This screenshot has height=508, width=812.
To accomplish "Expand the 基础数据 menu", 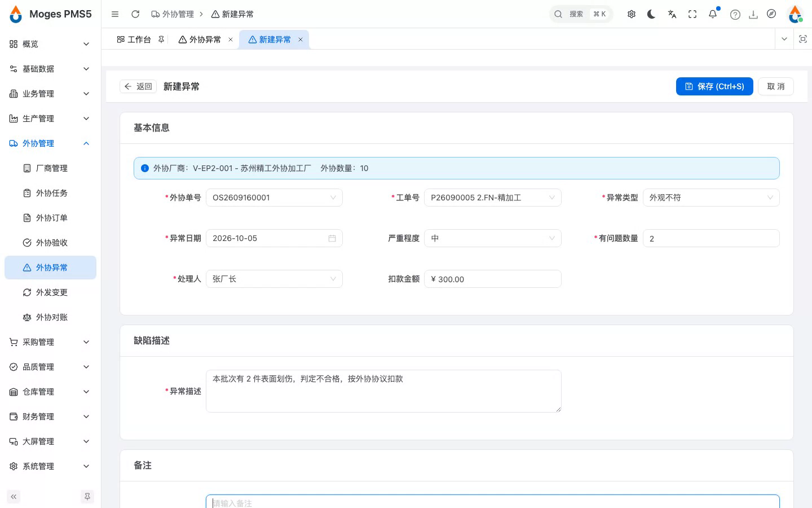I will [50, 69].
